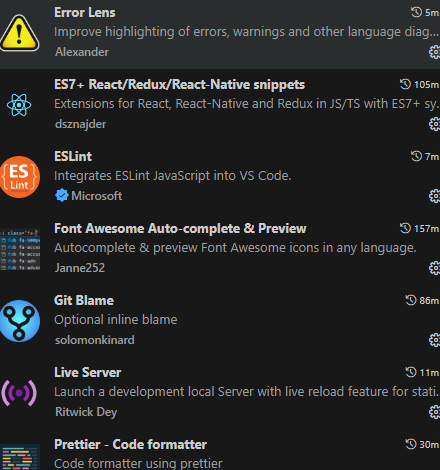Open manage gear for Git Blame
Image resolution: width=440 pixels, height=470 pixels.
434,340
